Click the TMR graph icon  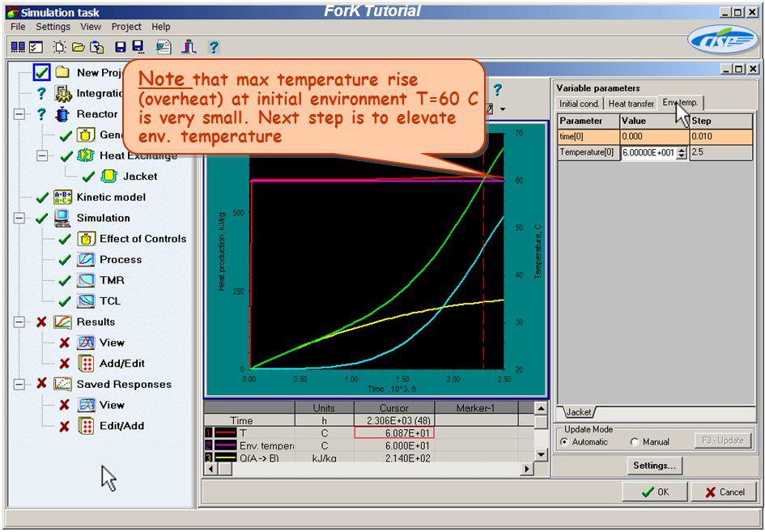pos(86,280)
